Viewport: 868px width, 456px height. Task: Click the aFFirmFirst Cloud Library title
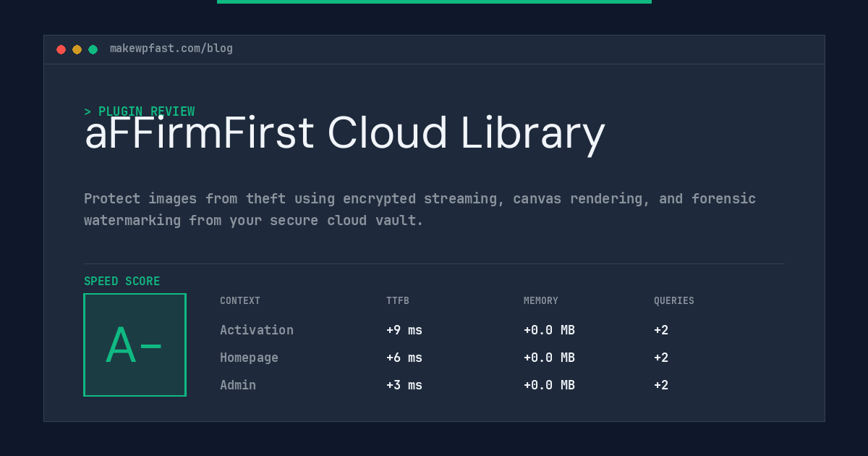tap(344, 133)
